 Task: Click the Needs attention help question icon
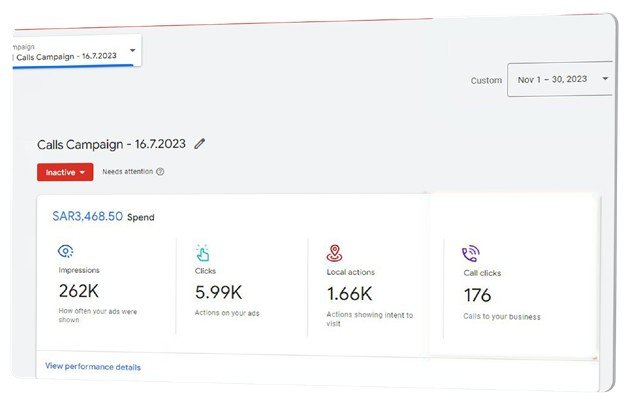[x=160, y=172]
